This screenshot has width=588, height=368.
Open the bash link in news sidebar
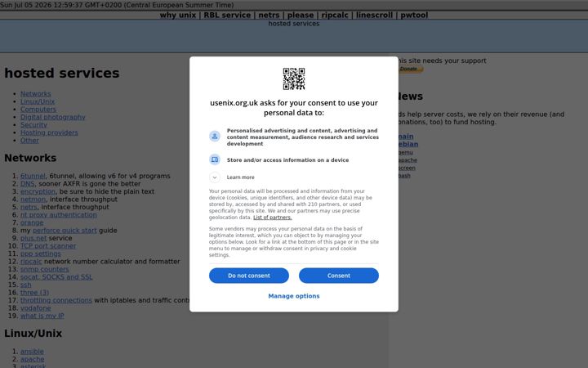404,175
